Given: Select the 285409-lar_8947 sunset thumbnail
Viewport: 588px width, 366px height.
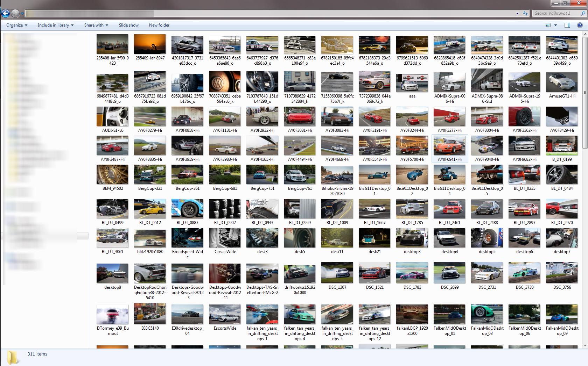Looking at the screenshot, I should click(150, 45).
